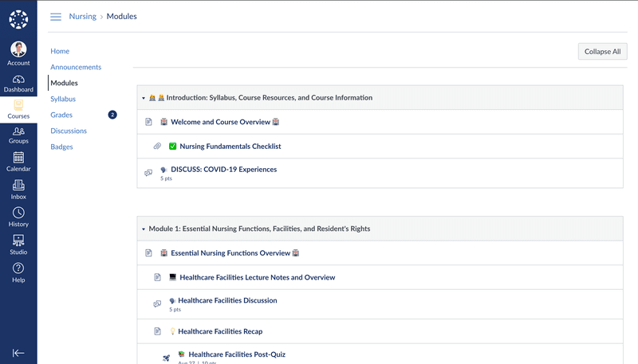This screenshot has height=364, width=638.
Task: Click the discussion icon beside Healthcare Facilities Discussion
Action: click(157, 304)
